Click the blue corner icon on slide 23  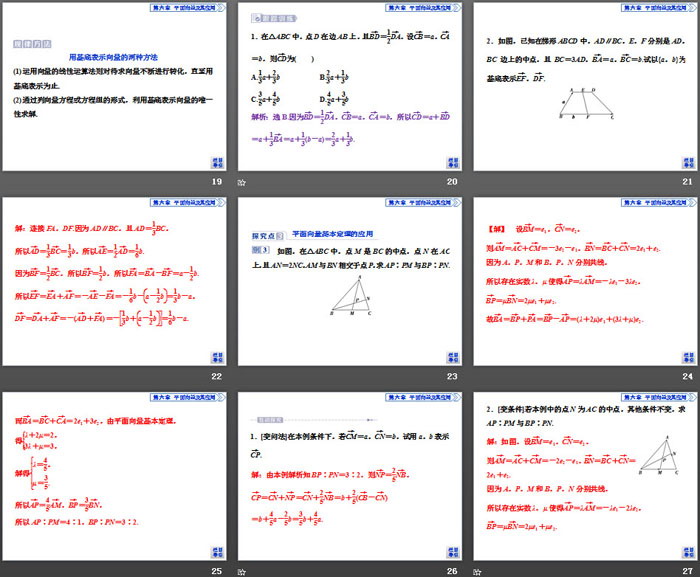(x=452, y=357)
